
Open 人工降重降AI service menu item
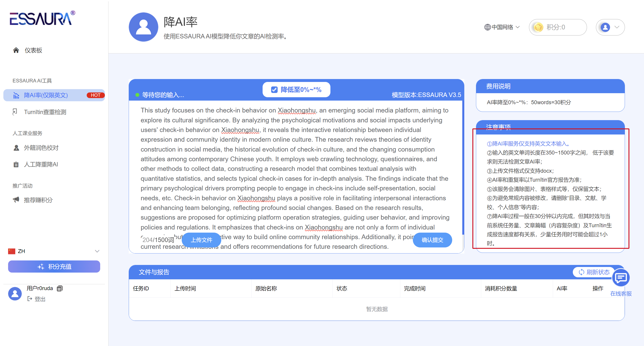(x=41, y=164)
